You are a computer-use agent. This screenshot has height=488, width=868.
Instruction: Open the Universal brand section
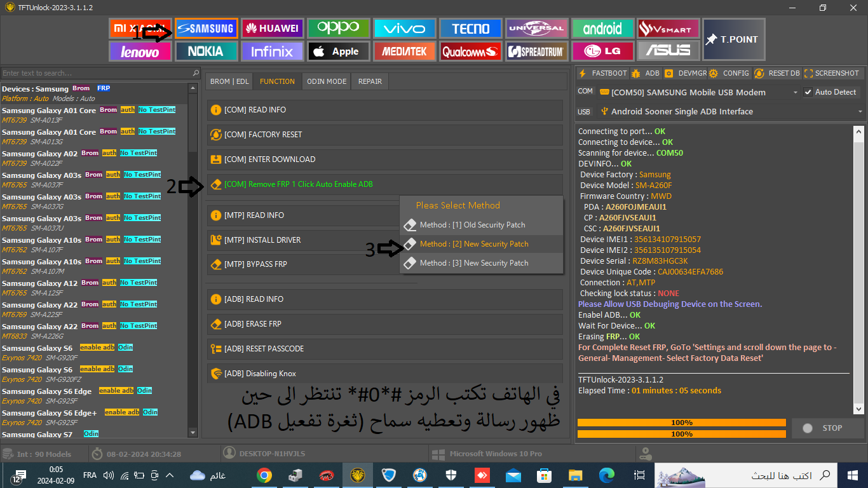coord(536,29)
